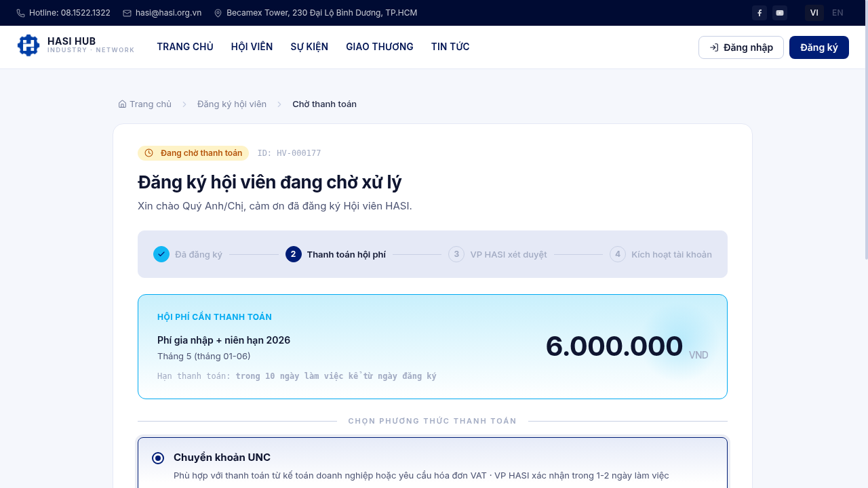
Task: Open the Facebook icon in top bar
Action: coord(759,13)
